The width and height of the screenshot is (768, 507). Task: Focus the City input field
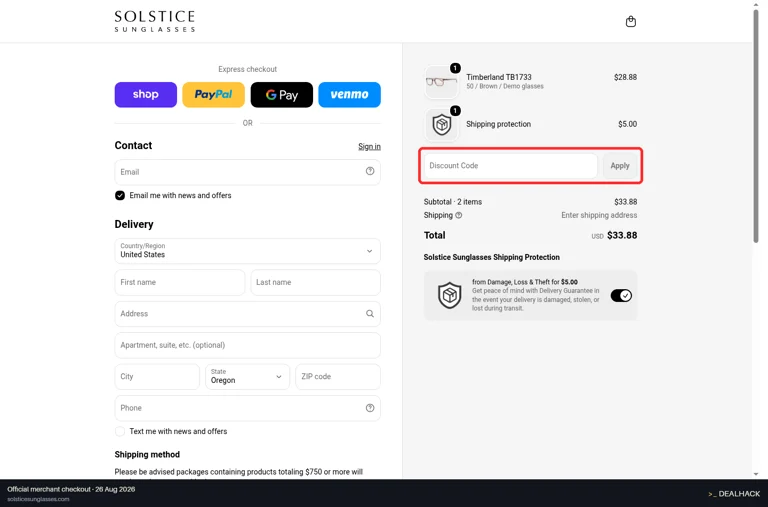point(157,377)
